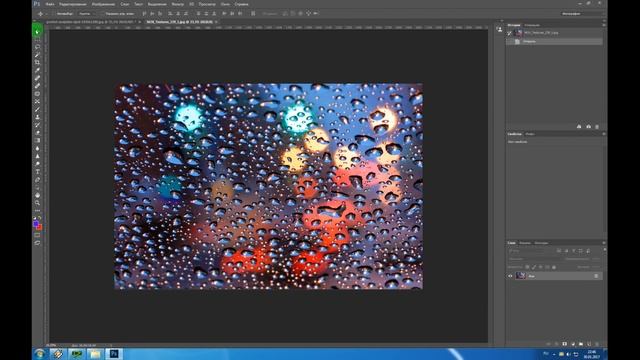Viewport: 640px width, 360px height.
Task: Open the Файл menu
Action: click(50, 4)
